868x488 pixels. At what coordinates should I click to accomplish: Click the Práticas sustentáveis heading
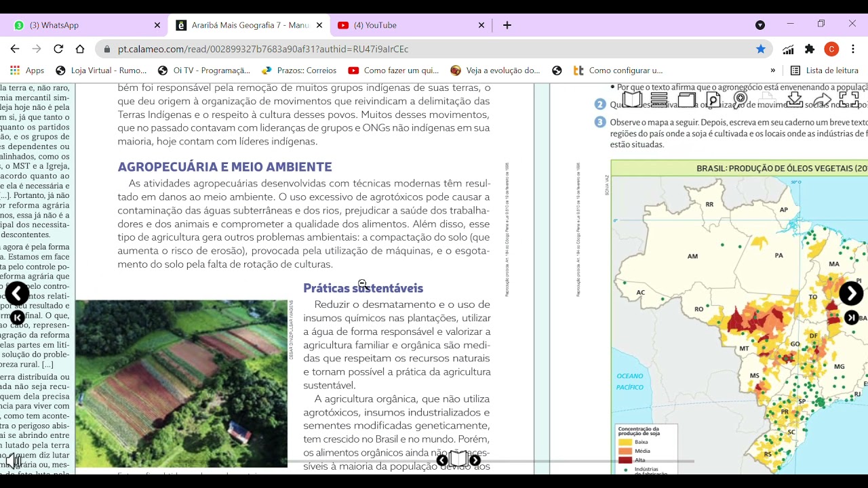pos(363,288)
